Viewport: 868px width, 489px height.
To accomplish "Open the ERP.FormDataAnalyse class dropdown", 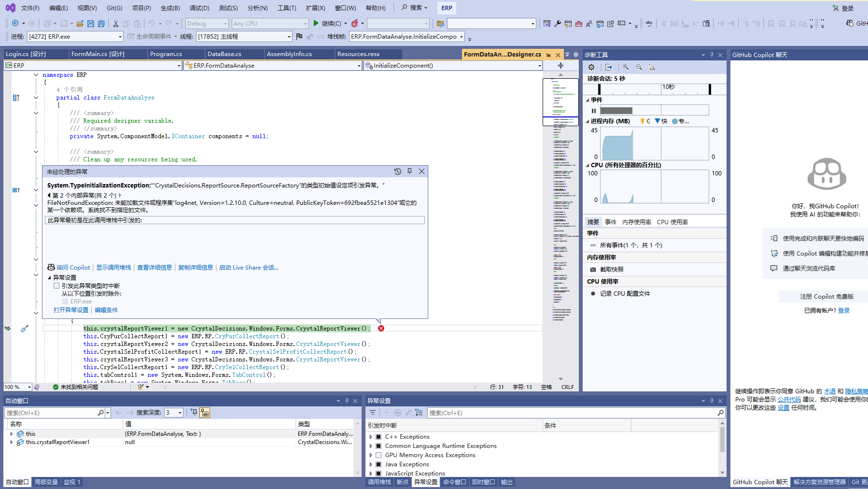I will point(273,65).
